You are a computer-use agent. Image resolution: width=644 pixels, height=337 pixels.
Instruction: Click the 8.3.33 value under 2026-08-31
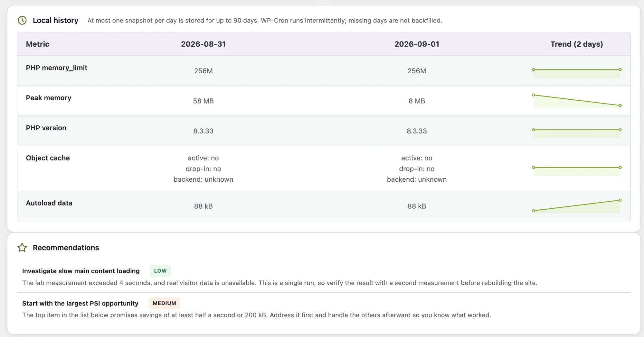[x=203, y=131]
